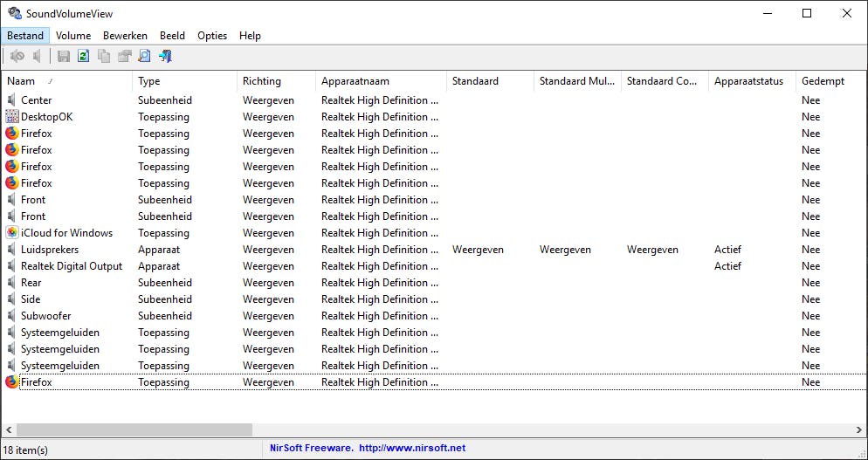The image size is (868, 460).
Task: Click Nee in the Subwoofer row
Action: pyautogui.click(x=811, y=316)
